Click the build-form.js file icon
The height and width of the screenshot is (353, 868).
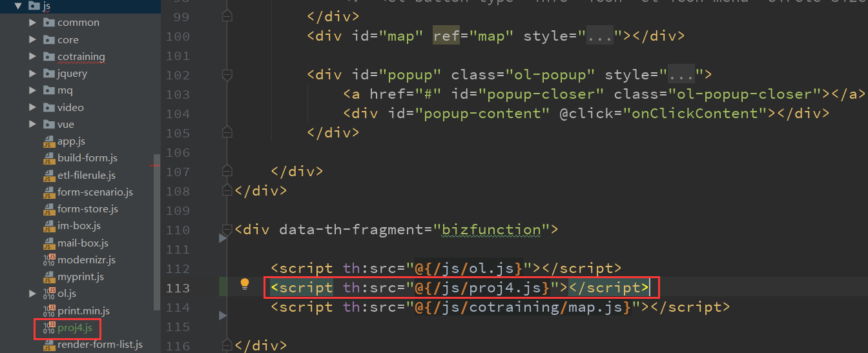(49, 158)
